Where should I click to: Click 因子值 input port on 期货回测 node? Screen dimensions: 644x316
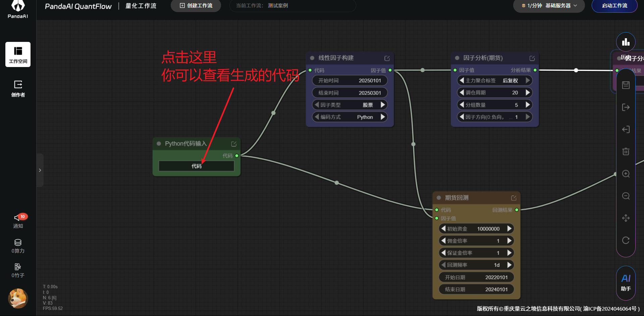437,218
